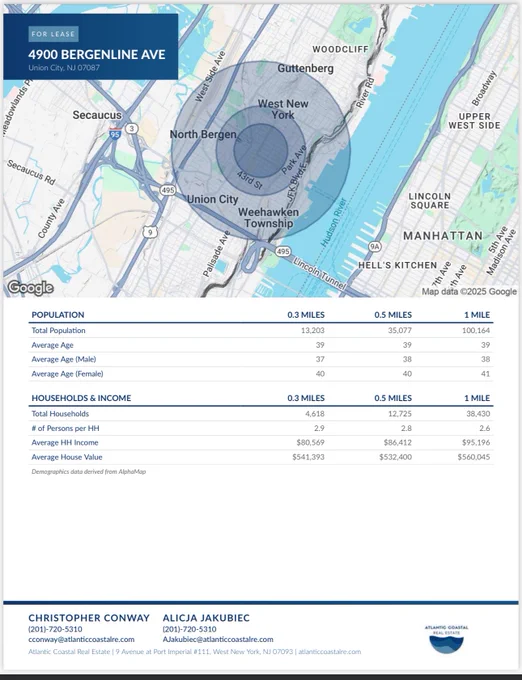Click the Atlantic Coastal Real Estate logo

(446, 639)
